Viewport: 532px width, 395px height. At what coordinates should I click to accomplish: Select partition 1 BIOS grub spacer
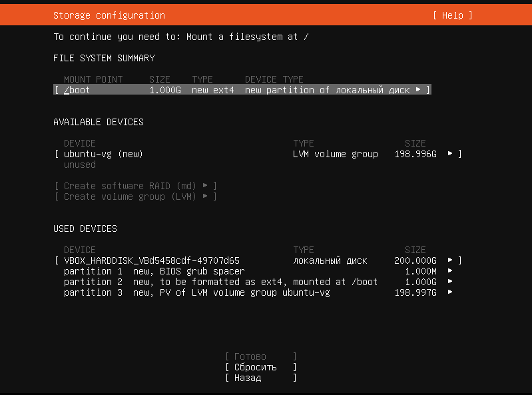pos(154,271)
